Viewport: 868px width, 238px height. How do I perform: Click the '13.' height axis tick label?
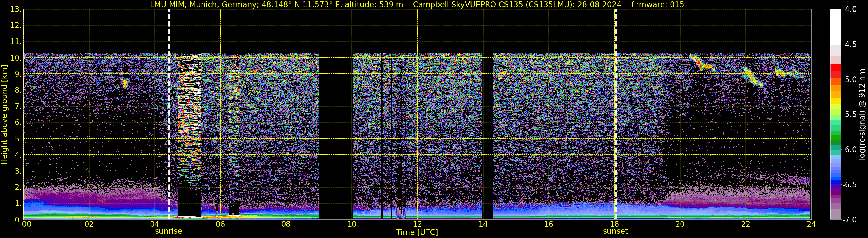(16, 10)
